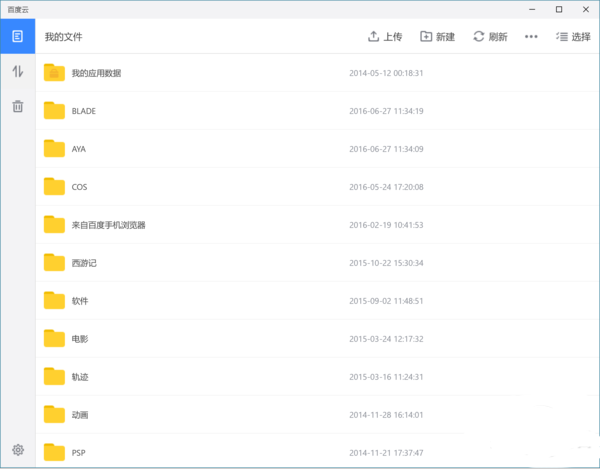Select the COS folder name
This screenshot has height=470, width=600.
tap(80, 187)
